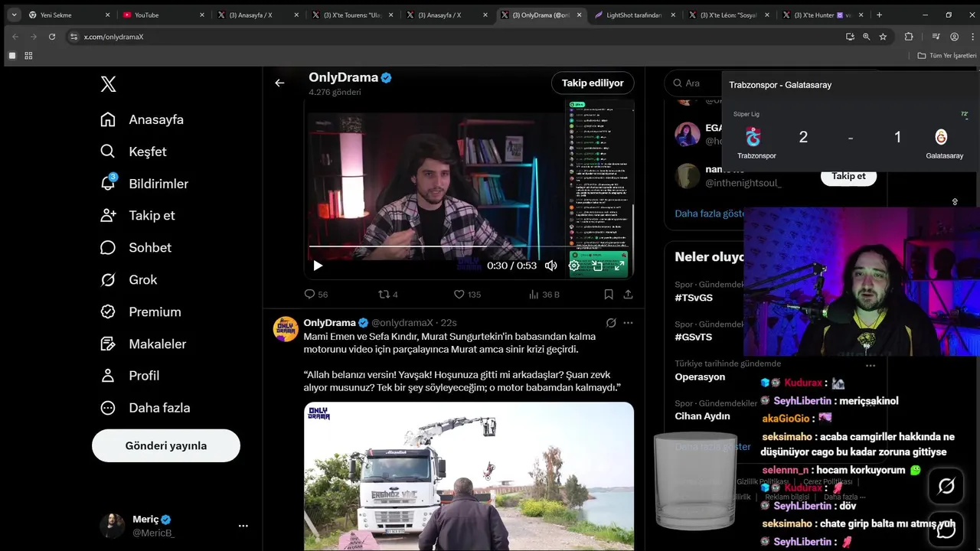Click the Ara search field

point(693,83)
